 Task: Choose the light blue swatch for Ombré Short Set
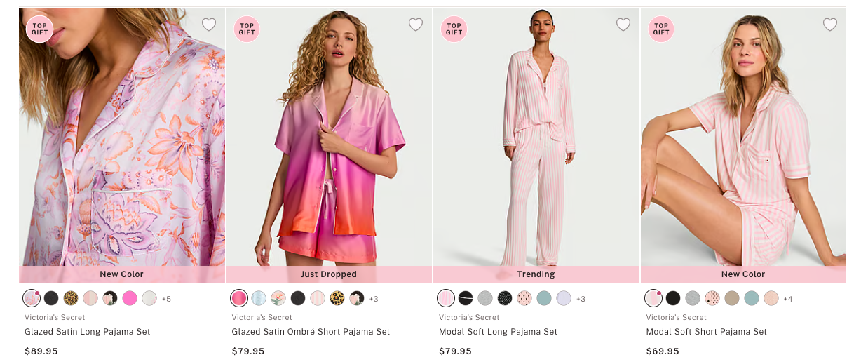259,298
